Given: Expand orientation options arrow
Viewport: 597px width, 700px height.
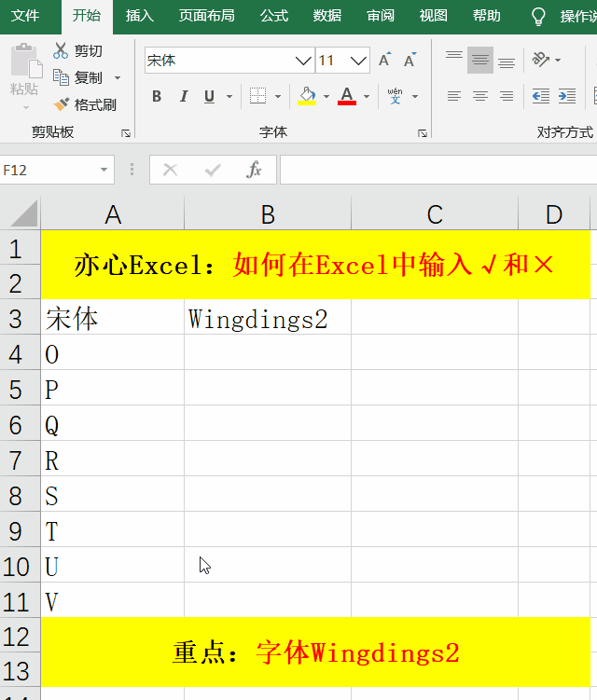Looking at the screenshot, I should tap(558, 60).
